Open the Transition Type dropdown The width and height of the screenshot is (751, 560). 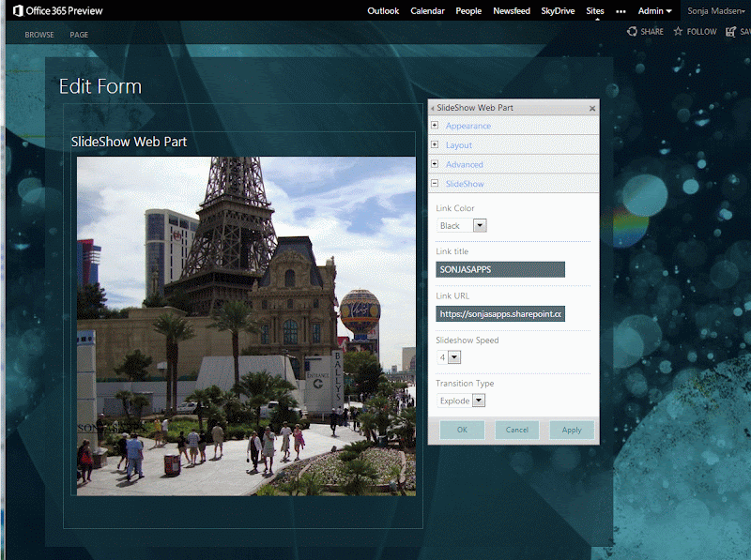coord(479,401)
